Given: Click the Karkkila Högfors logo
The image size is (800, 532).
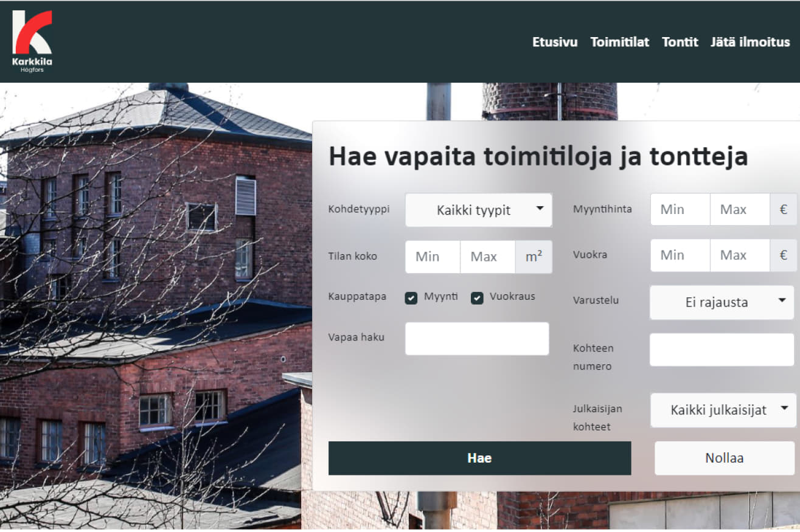Looking at the screenshot, I should pos(32,41).
